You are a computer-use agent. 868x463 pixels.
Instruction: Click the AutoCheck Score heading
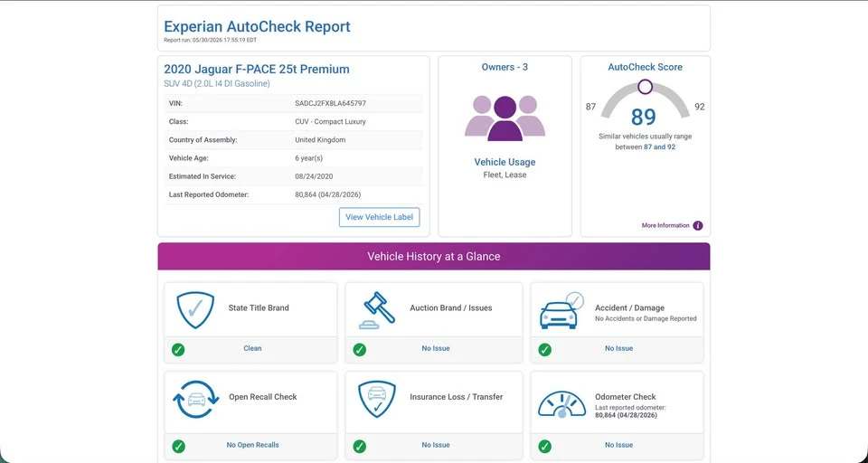(645, 67)
